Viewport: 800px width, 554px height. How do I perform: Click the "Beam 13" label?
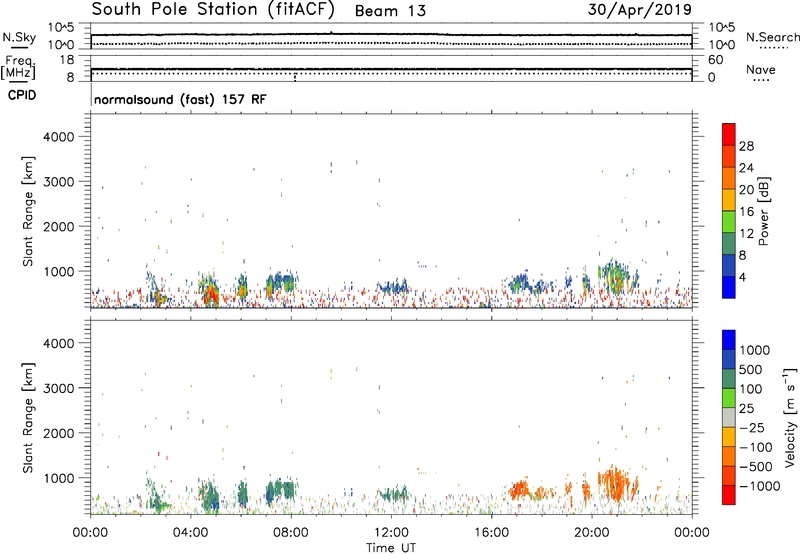(x=390, y=11)
